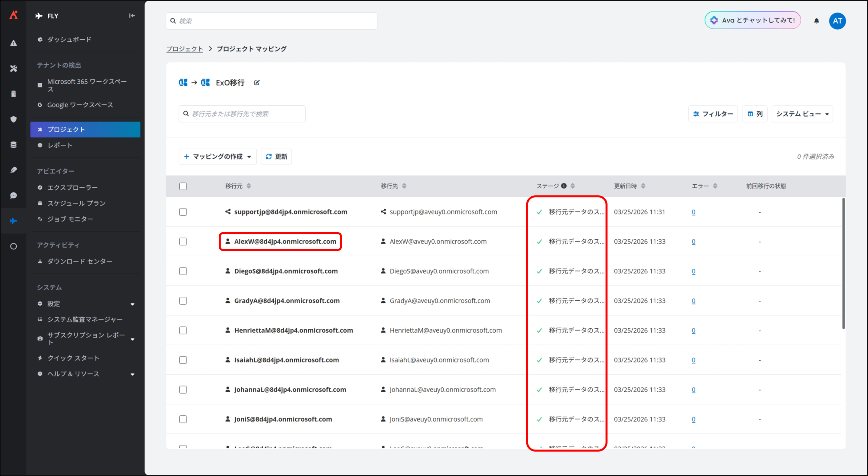Open ジョブ モニター in the sidebar

pyautogui.click(x=70, y=219)
